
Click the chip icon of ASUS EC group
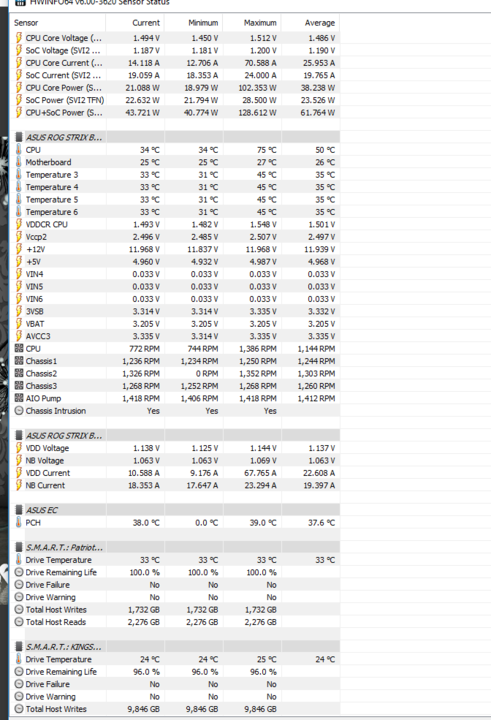(19, 510)
